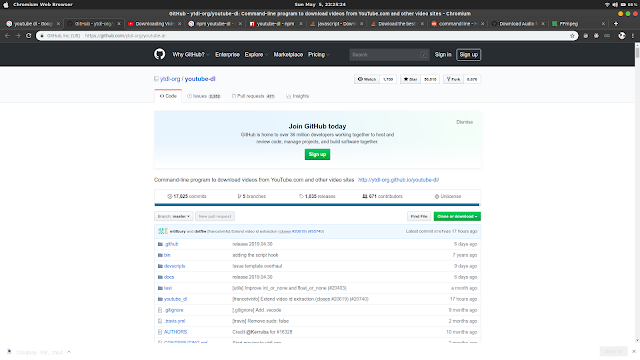Screen dimensions: 640x360
Task: View the 1,035 releases
Action: click(x=317, y=196)
